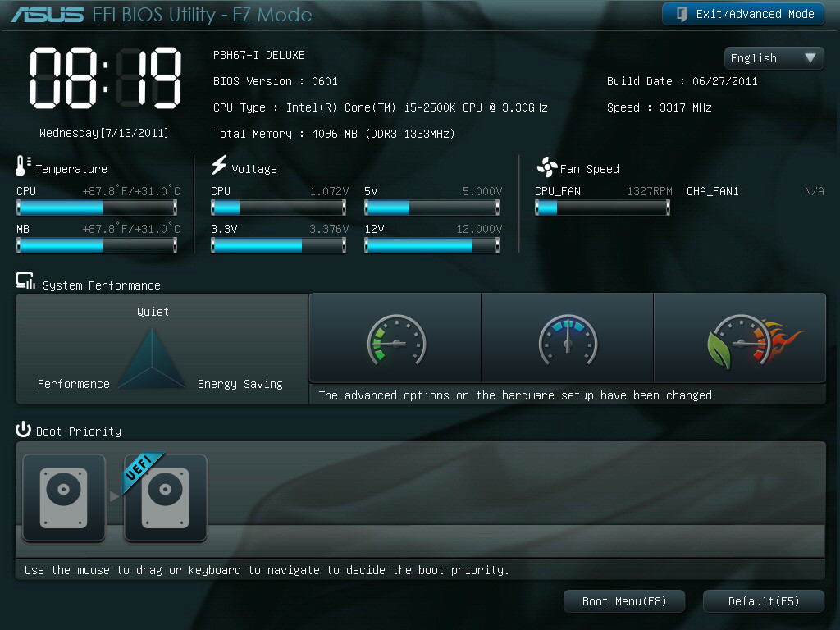Click the thermometer Temperature icon
Viewport: 840px width, 630px height.
[x=22, y=167]
